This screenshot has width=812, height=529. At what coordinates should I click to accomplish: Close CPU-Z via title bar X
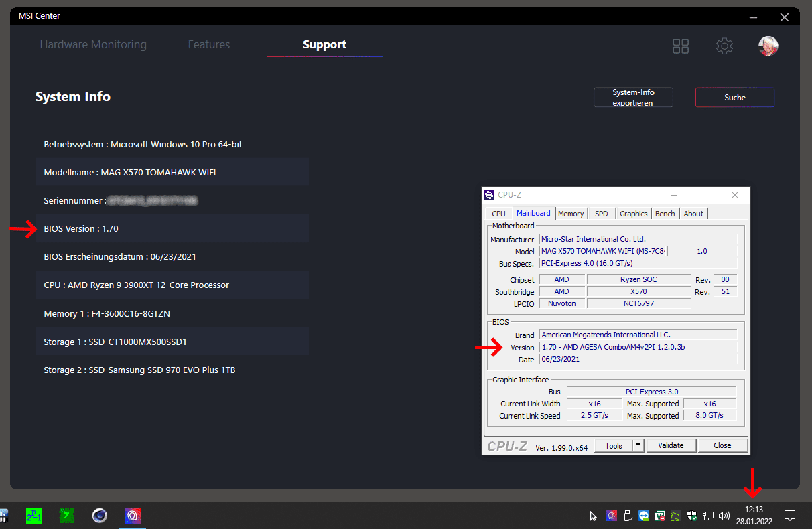[735, 195]
